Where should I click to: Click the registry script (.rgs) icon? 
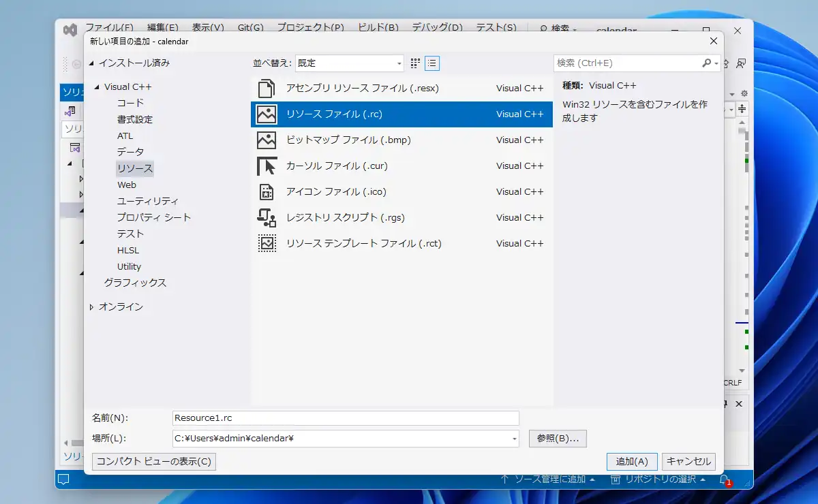click(267, 218)
